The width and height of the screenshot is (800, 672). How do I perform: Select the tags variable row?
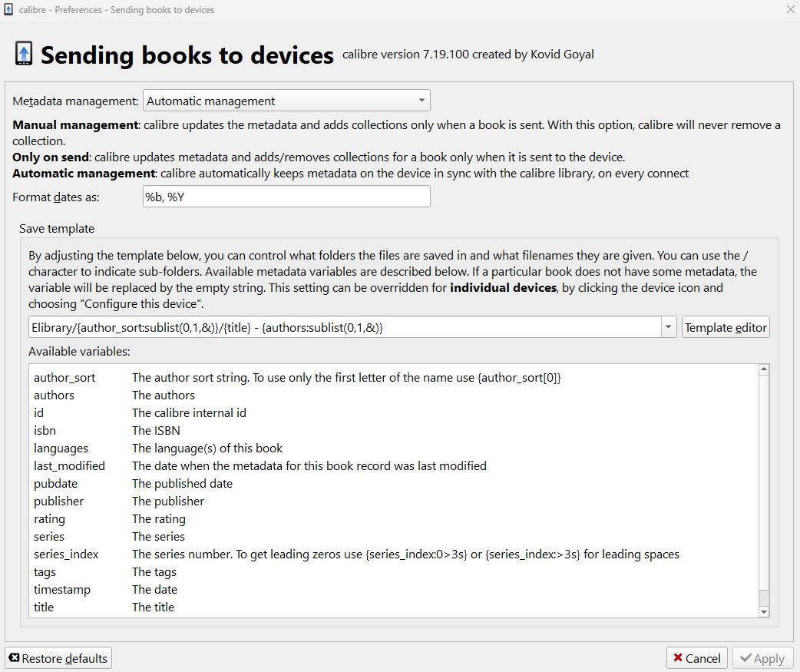(x=45, y=572)
